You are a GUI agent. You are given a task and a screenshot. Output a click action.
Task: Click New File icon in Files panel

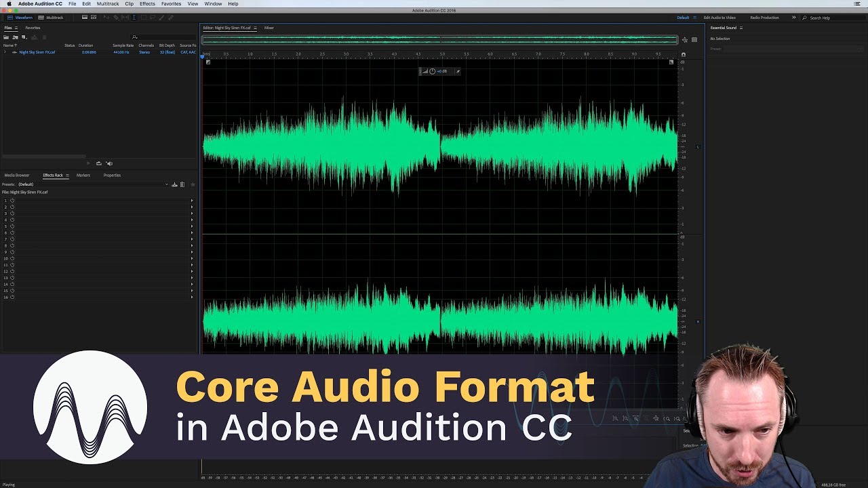[x=24, y=37]
